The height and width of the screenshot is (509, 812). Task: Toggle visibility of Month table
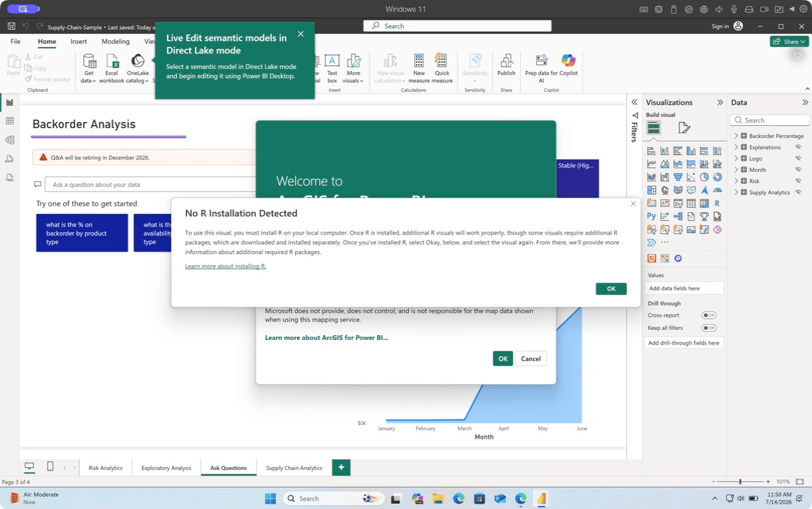tap(798, 170)
